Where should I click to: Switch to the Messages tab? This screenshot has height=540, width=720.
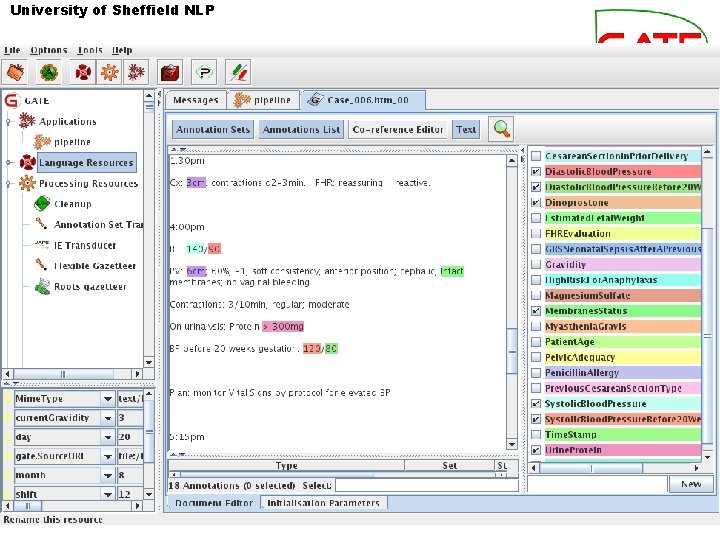(x=196, y=100)
